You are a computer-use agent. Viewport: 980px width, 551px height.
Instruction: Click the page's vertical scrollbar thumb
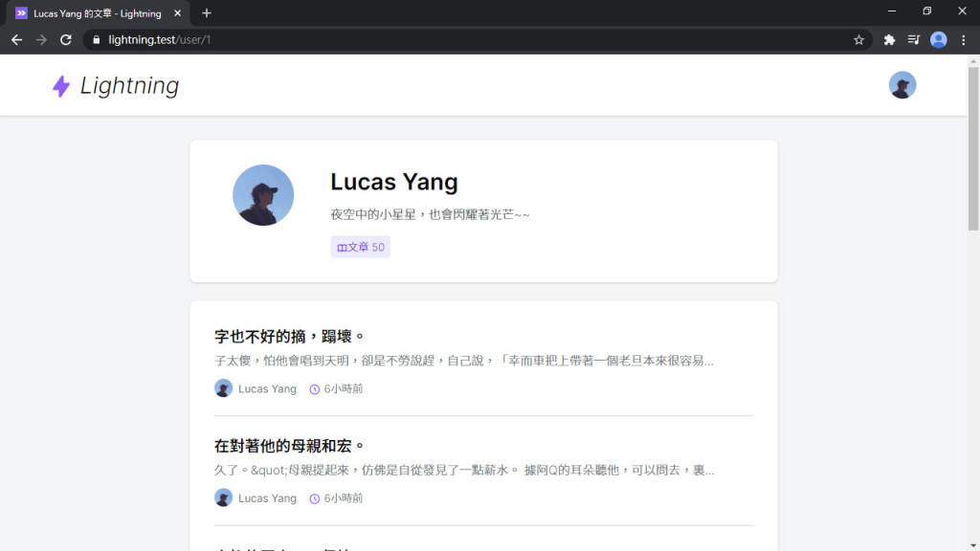tap(973, 148)
